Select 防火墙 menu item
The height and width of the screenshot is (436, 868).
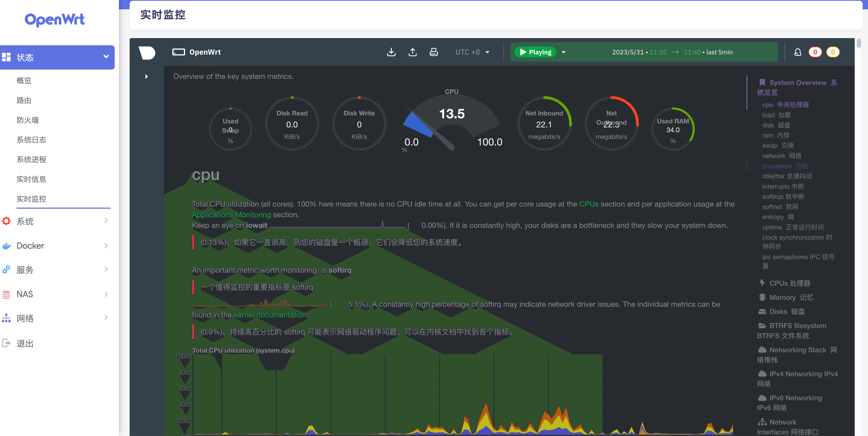coord(28,120)
